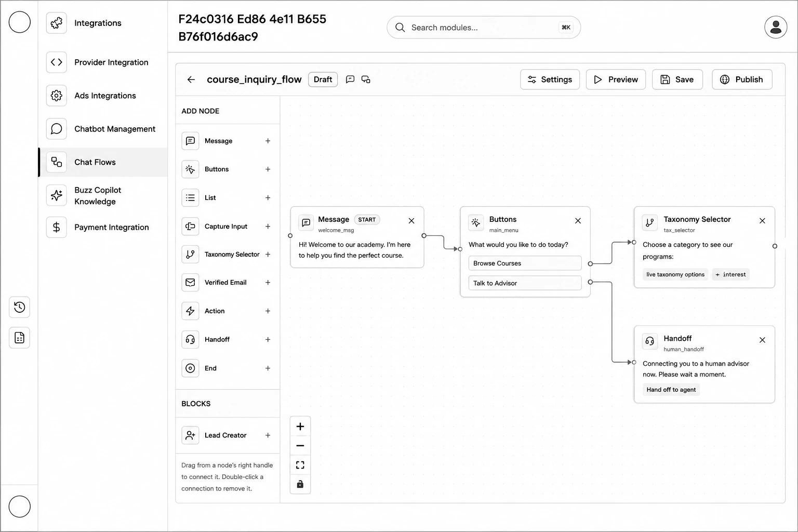The image size is (798, 532).
Task: Open Chat Flows in the sidebar
Action: (x=103, y=162)
